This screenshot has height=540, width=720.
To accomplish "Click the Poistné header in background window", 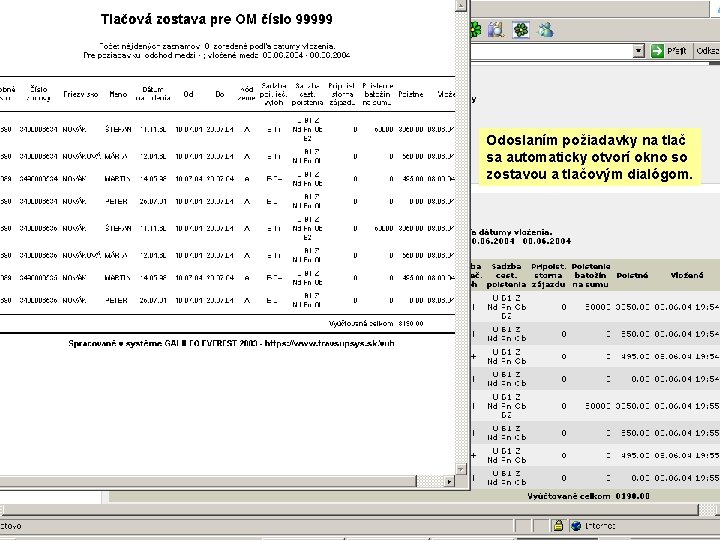I will pos(632,275).
